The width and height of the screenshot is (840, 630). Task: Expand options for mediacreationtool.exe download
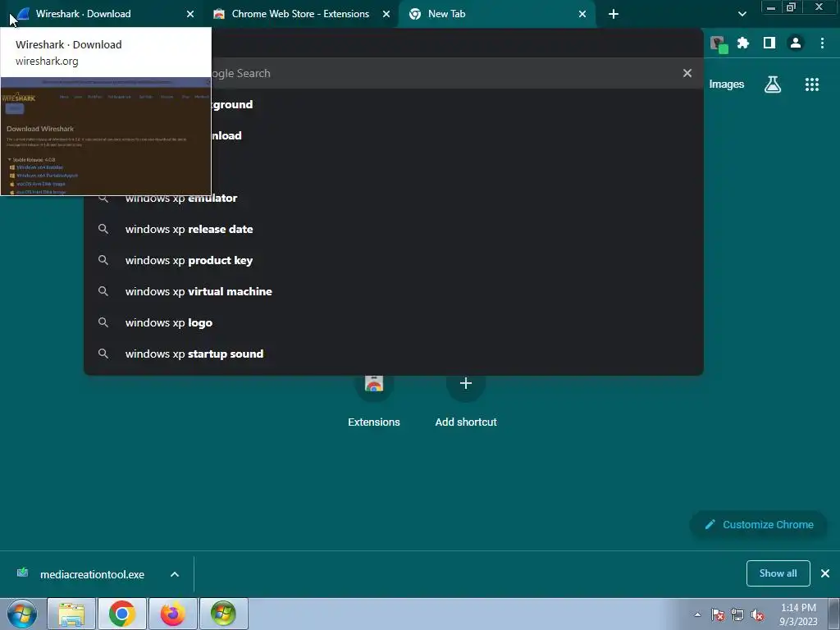pos(175,574)
